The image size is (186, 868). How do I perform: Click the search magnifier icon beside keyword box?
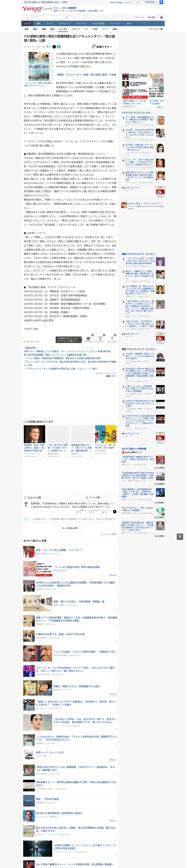click(x=66, y=18)
